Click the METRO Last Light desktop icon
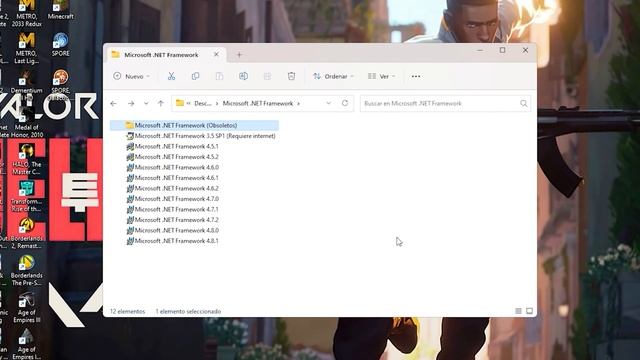This screenshot has height=360, width=640. 27,48
